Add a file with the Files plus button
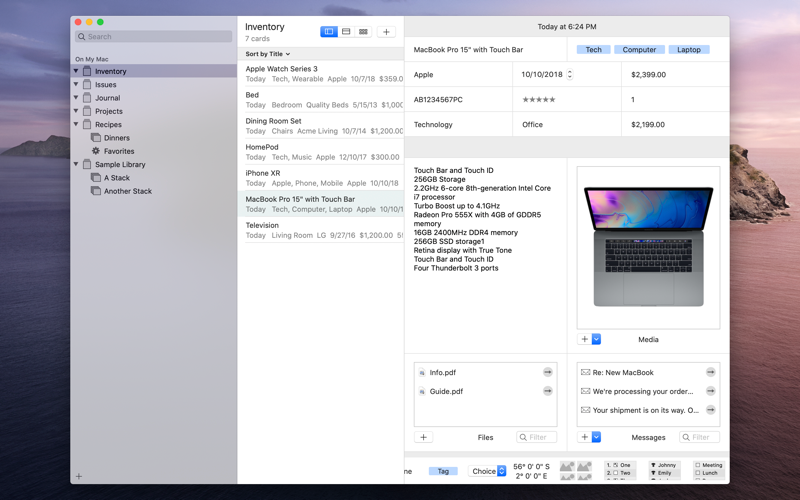The image size is (800, 500). 423,437
